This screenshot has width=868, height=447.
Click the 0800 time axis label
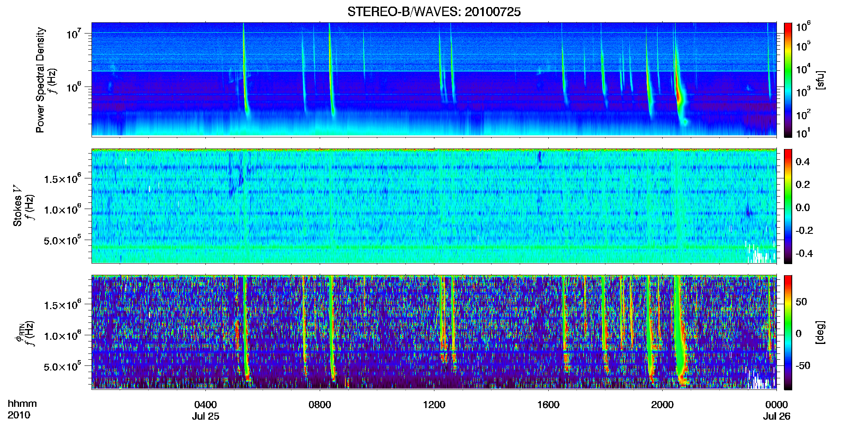pyautogui.click(x=320, y=404)
